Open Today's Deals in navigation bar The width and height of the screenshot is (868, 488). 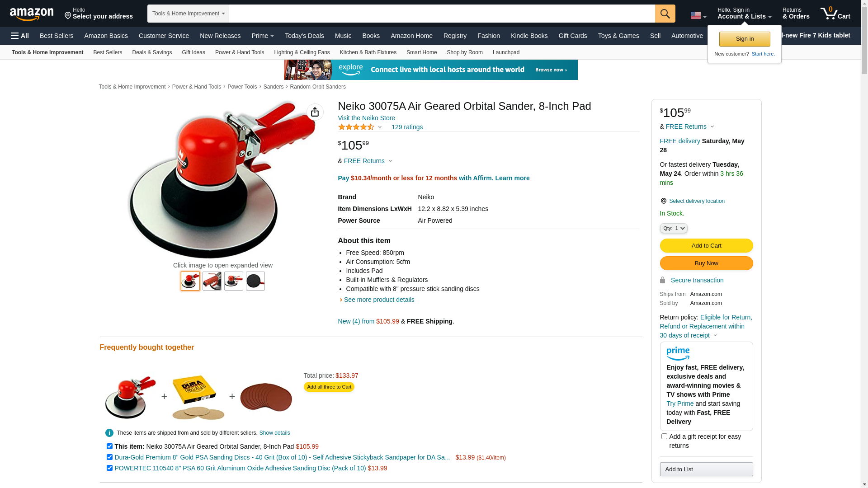click(x=304, y=36)
